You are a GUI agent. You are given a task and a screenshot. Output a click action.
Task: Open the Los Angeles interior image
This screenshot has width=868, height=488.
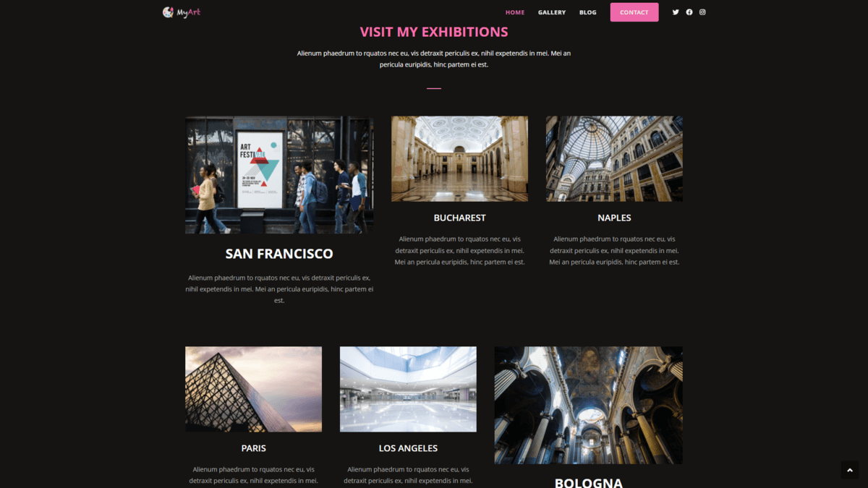point(408,389)
